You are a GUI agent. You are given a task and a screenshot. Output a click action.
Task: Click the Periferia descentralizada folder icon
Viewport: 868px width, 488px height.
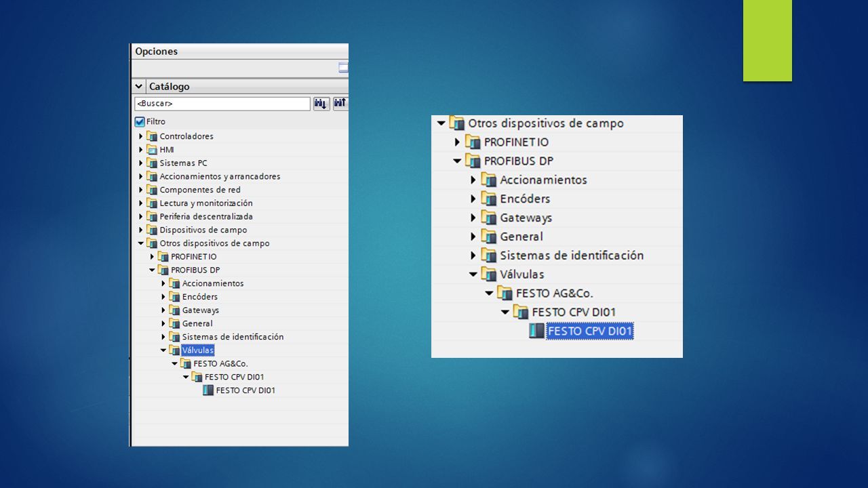(x=152, y=217)
